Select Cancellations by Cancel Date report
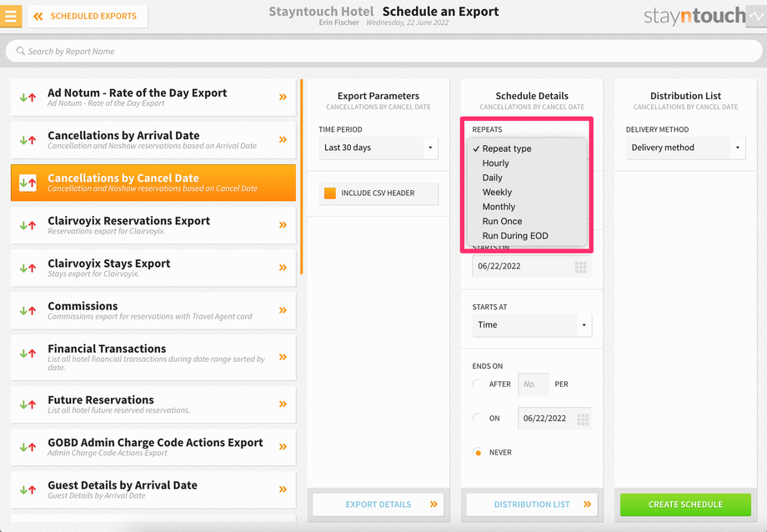Viewport: 767px width, 532px height. click(153, 183)
